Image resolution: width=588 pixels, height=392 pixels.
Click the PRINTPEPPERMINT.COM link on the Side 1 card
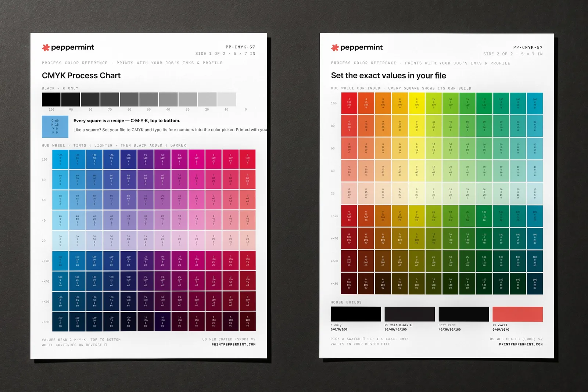tap(233, 345)
